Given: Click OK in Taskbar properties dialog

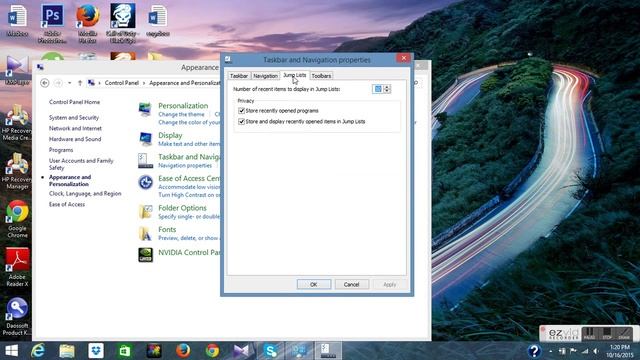Looking at the screenshot, I should point(313,284).
